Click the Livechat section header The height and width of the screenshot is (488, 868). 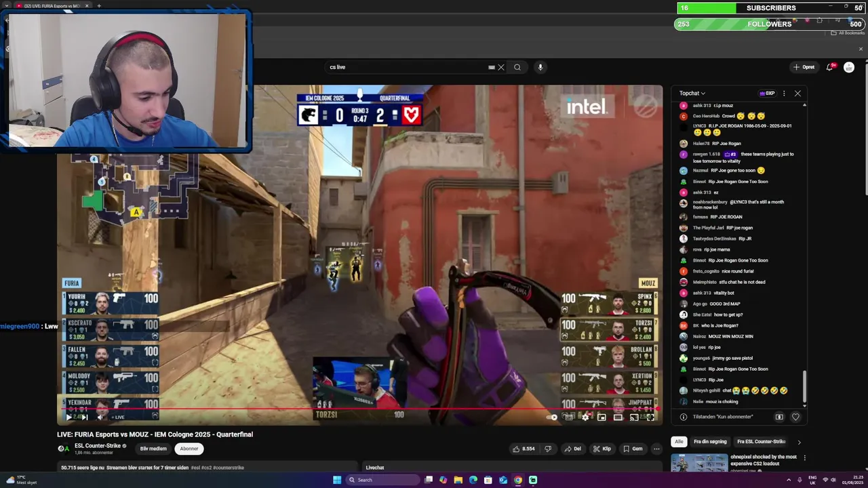pyautogui.click(x=375, y=468)
